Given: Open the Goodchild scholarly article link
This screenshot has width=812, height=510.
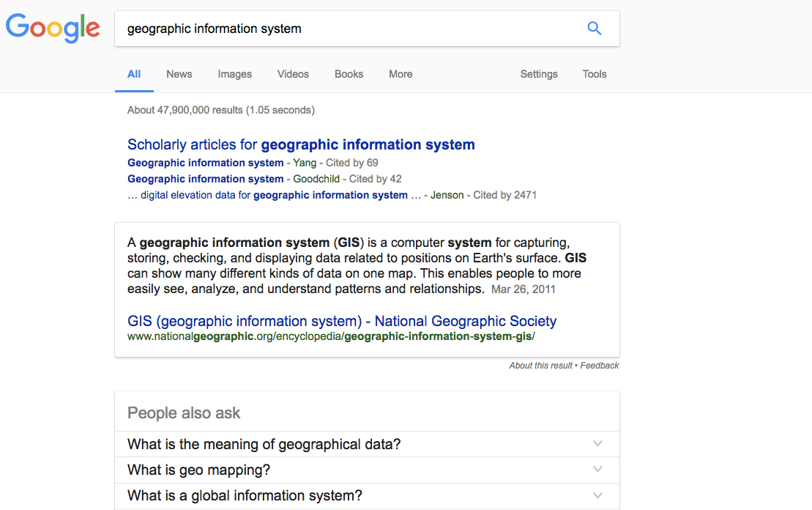Looking at the screenshot, I should [x=206, y=179].
